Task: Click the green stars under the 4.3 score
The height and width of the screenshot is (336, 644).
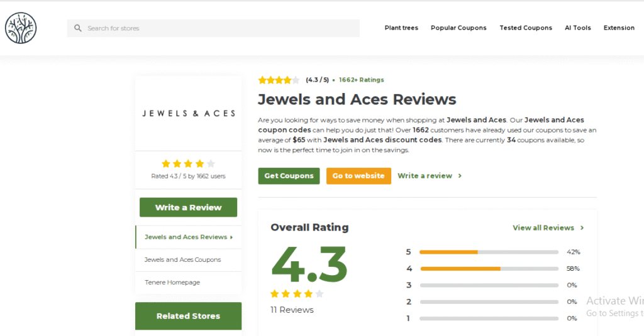Action: (297, 294)
